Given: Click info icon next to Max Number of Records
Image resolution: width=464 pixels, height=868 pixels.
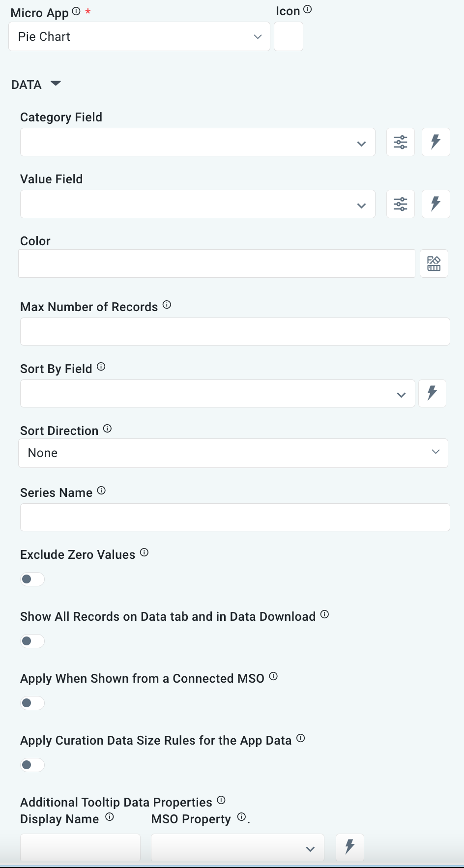Looking at the screenshot, I should pyautogui.click(x=167, y=305).
